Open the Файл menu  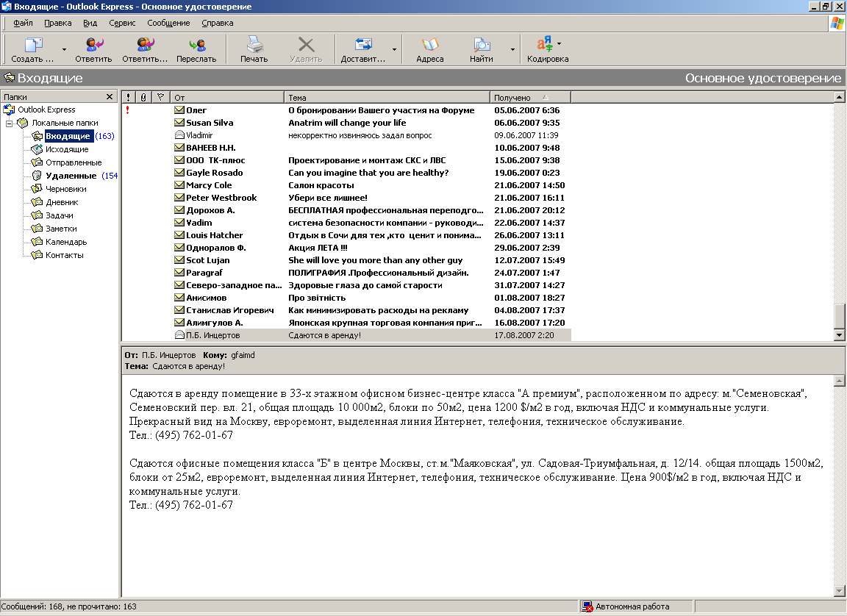click(x=23, y=23)
